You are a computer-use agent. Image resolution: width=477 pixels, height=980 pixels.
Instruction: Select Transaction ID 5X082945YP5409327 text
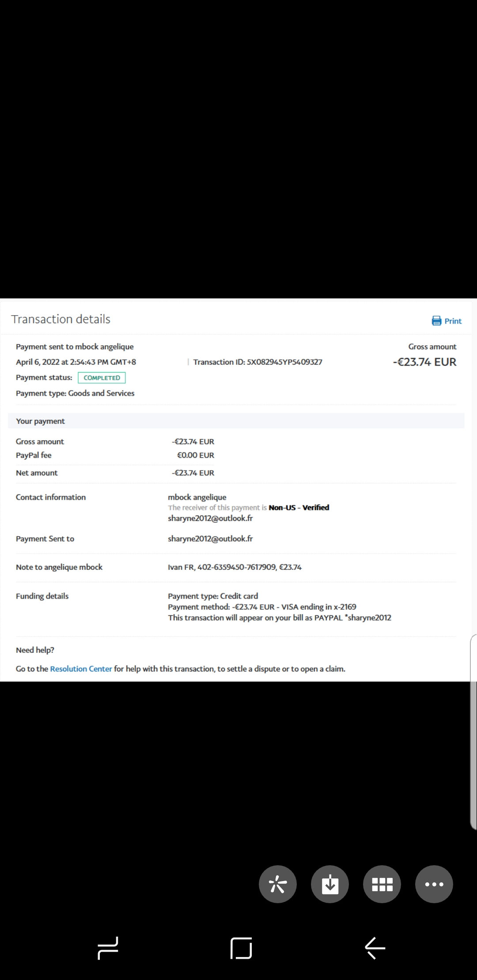pos(258,362)
